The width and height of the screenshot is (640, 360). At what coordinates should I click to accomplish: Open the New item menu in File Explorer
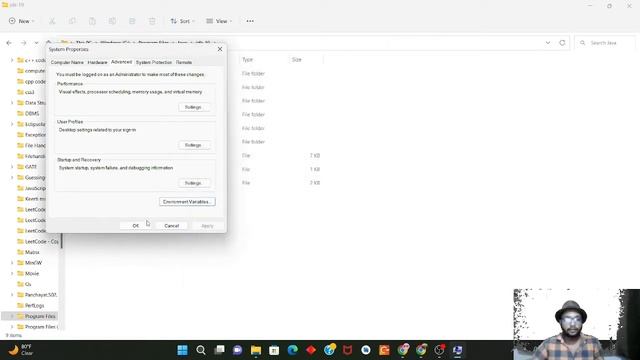tap(22, 21)
